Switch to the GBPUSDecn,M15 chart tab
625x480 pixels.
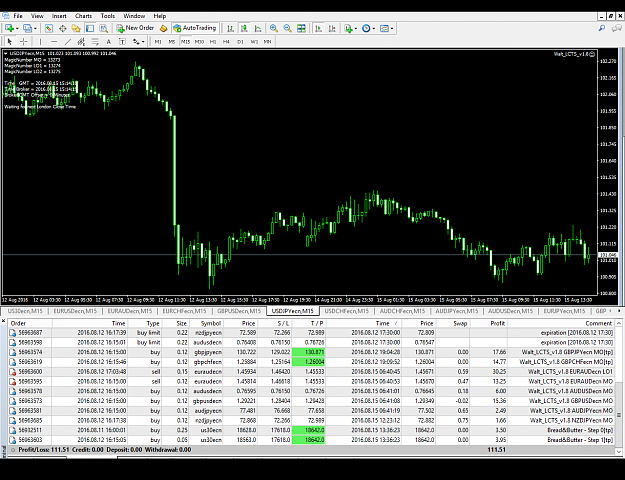click(239, 311)
